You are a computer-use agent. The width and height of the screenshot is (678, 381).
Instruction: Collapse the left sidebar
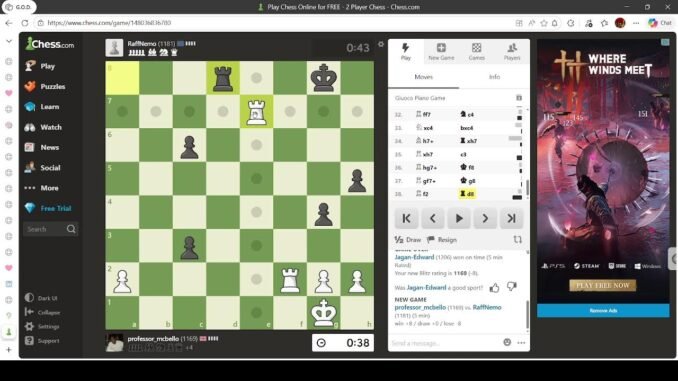coord(42,312)
